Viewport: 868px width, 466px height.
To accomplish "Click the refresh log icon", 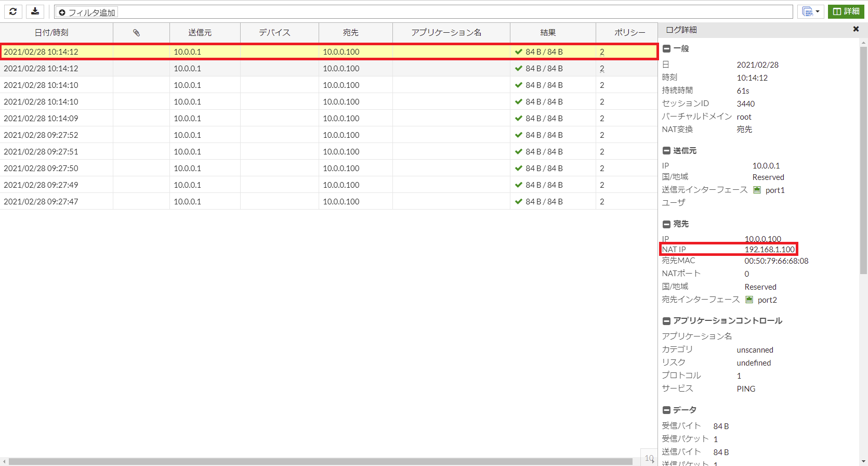I will [13, 11].
